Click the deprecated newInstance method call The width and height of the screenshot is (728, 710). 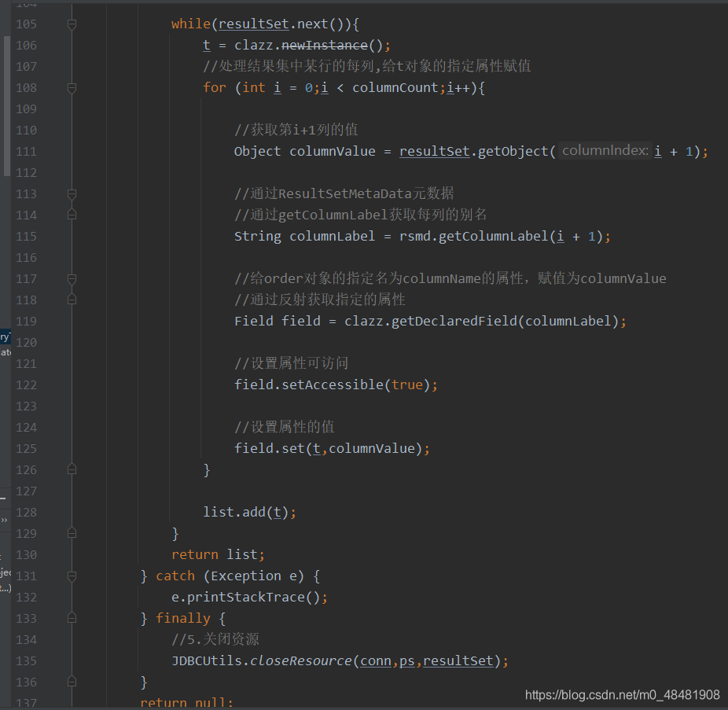pos(325,45)
